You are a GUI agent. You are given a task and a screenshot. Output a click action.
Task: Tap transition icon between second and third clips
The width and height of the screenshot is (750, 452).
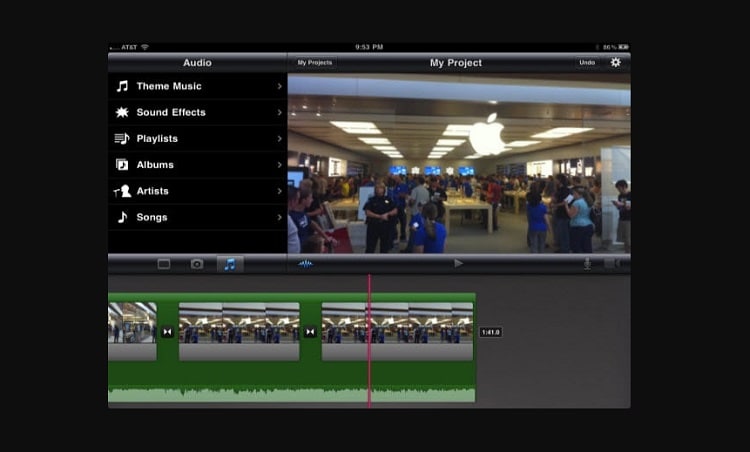pyautogui.click(x=310, y=332)
